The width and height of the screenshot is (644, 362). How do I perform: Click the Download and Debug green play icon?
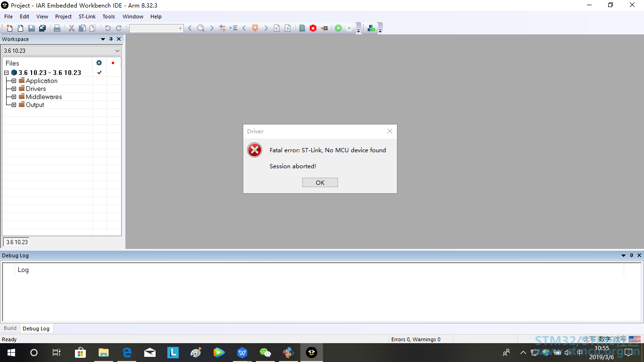click(338, 28)
